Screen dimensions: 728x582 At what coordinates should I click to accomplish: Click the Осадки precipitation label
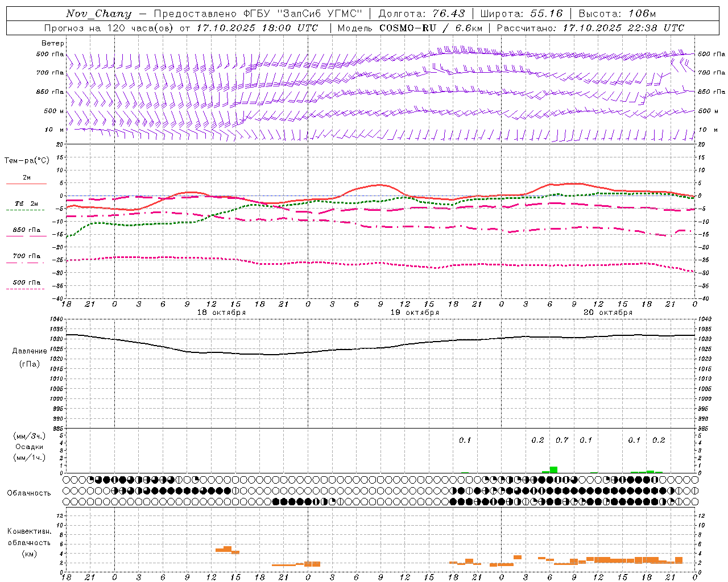click(x=29, y=447)
